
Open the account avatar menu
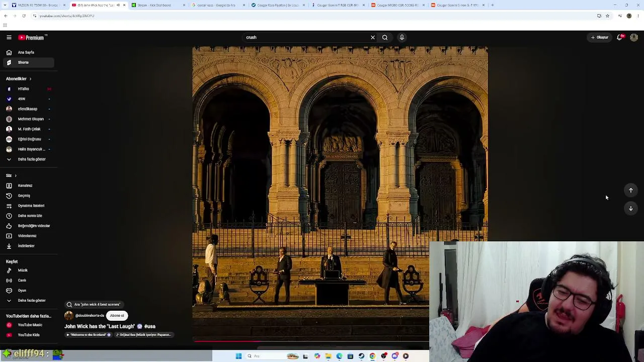634,37
